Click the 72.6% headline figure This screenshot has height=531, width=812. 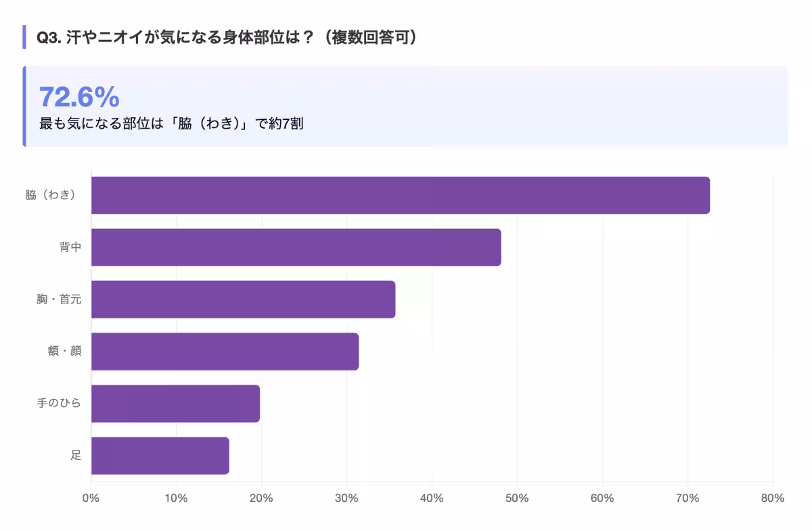[79, 98]
